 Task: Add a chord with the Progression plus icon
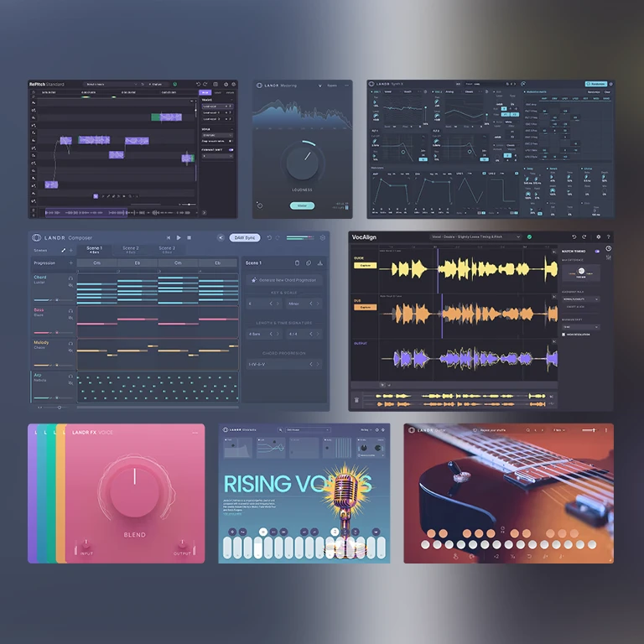click(x=70, y=262)
